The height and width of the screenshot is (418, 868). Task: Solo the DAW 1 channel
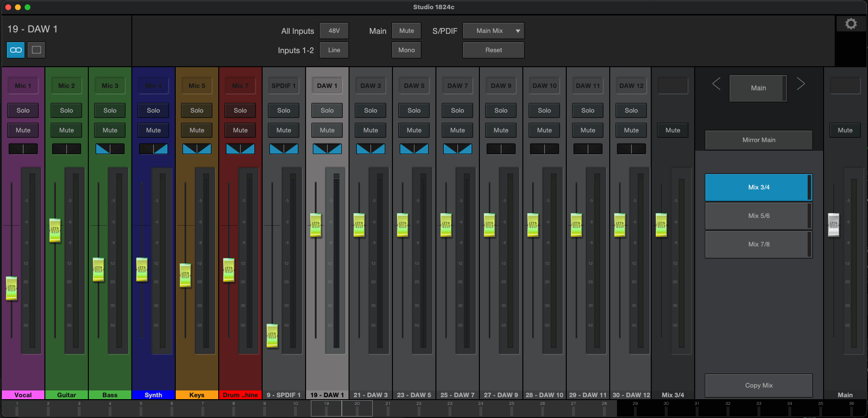click(x=327, y=110)
